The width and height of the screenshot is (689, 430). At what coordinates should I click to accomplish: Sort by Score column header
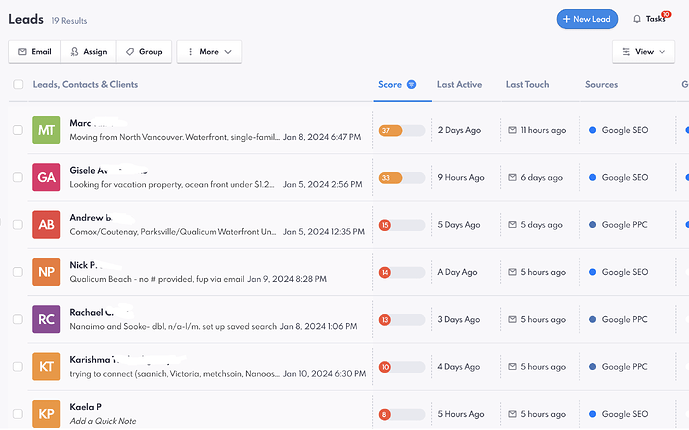(x=390, y=84)
